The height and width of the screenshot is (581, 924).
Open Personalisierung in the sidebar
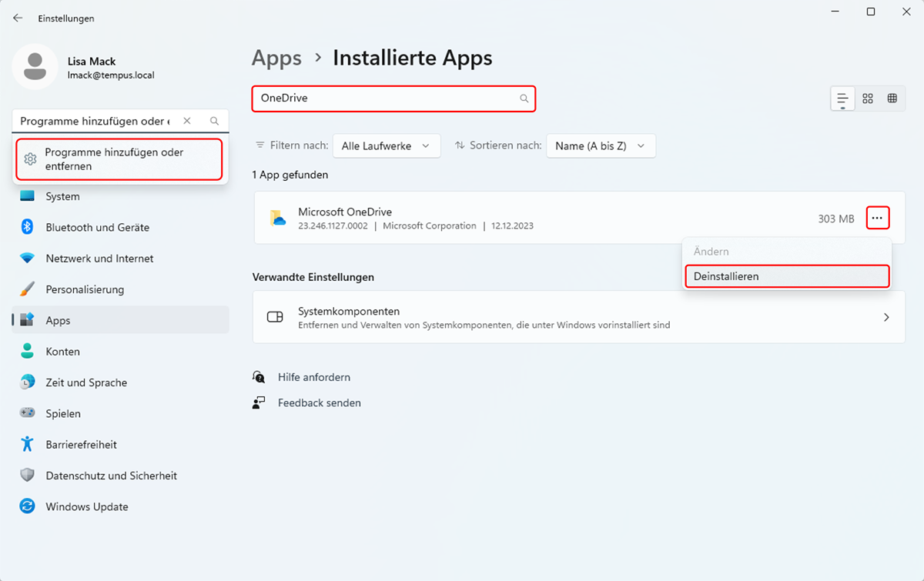click(x=121, y=289)
